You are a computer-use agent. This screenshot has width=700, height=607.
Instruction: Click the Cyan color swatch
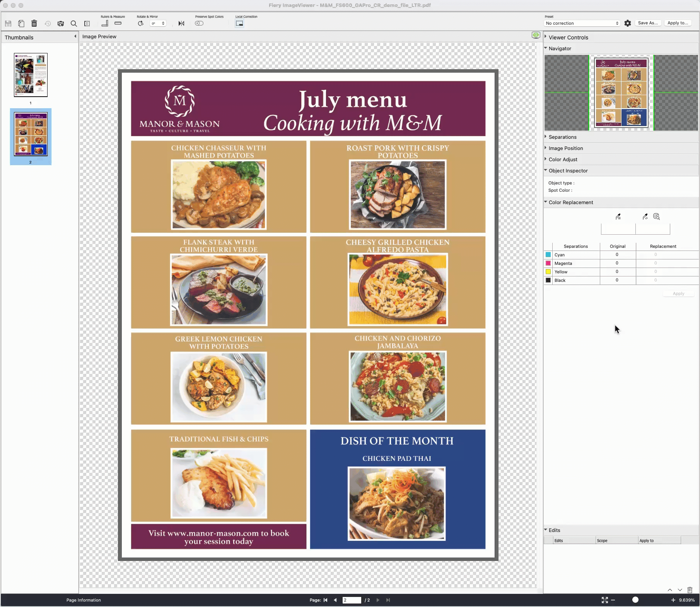(x=548, y=255)
